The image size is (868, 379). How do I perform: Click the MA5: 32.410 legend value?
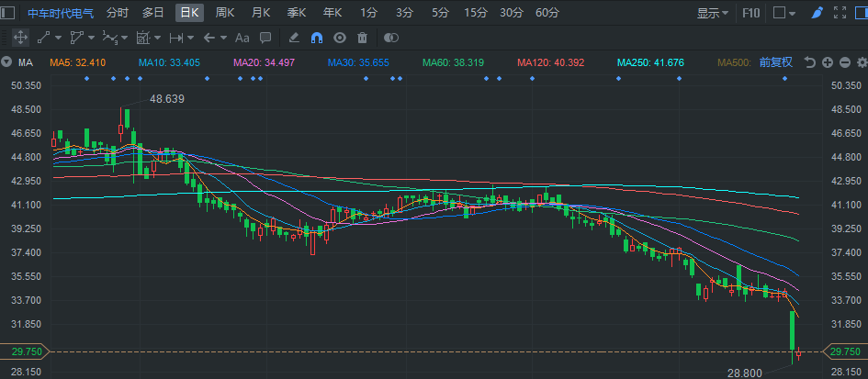tap(77, 62)
